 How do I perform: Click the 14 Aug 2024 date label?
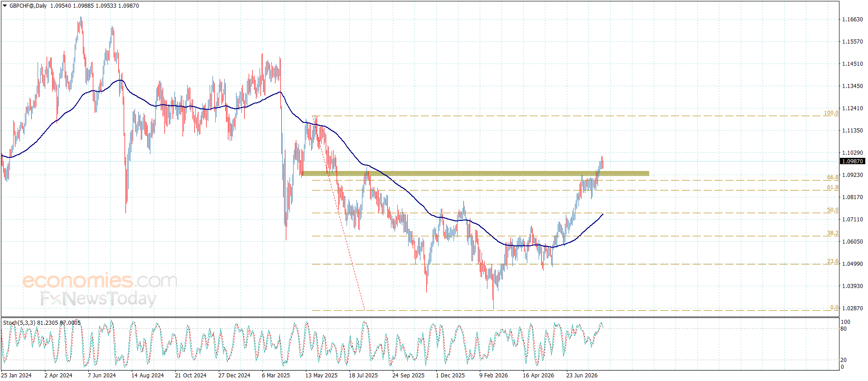(x=148, y=376)
